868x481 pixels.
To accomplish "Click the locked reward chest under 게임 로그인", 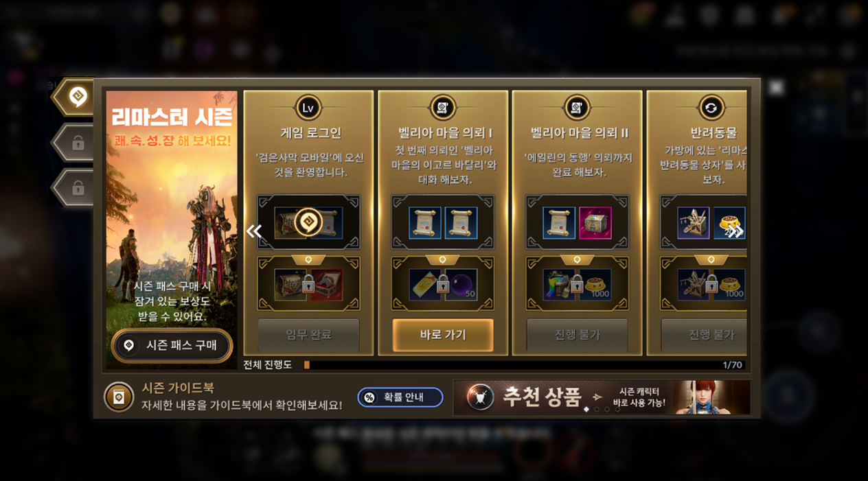I will point(291,285).
